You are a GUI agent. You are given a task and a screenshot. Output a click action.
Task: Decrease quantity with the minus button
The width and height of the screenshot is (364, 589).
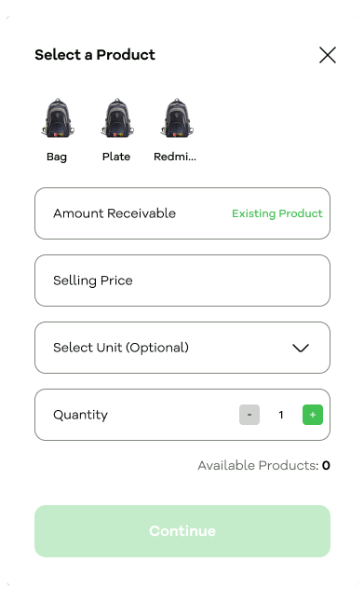point(249,415)
